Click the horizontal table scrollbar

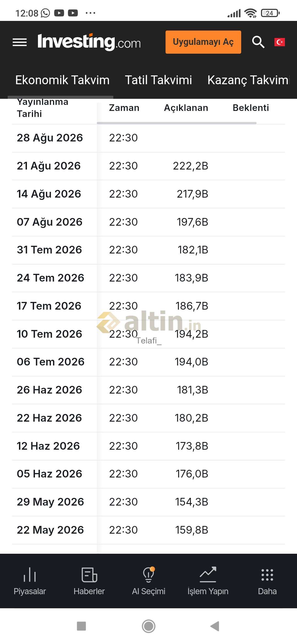[x=177, y=123]
